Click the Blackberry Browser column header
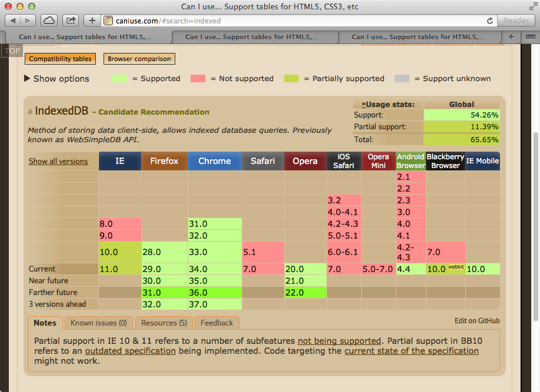This screenshot has height=392, width=540. point(446,161)
